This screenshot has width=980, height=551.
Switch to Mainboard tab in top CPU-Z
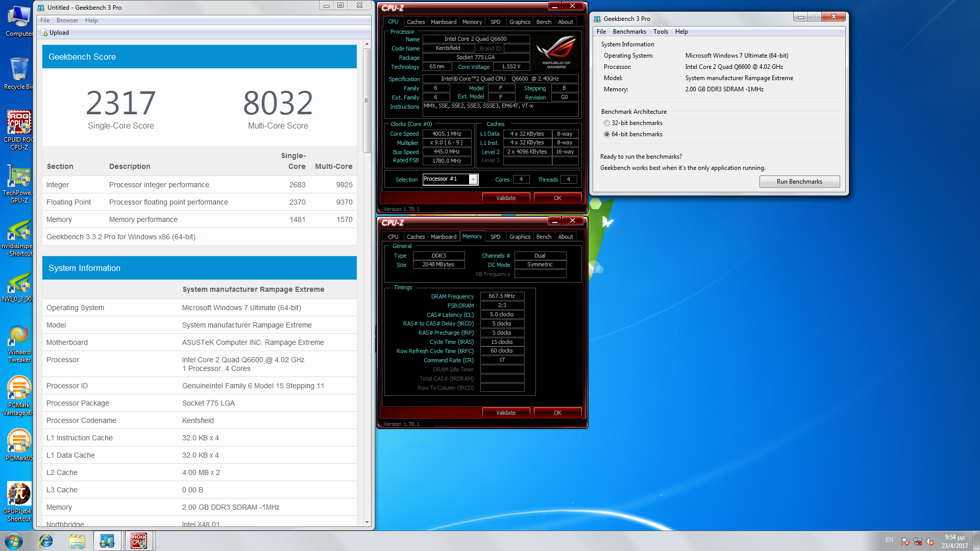click(x=444, y=22)
